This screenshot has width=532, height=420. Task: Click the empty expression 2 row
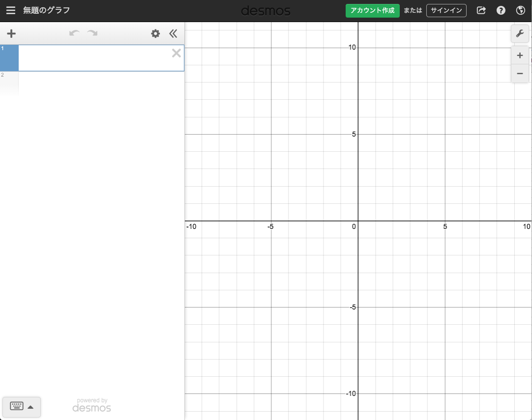point(92,84)
